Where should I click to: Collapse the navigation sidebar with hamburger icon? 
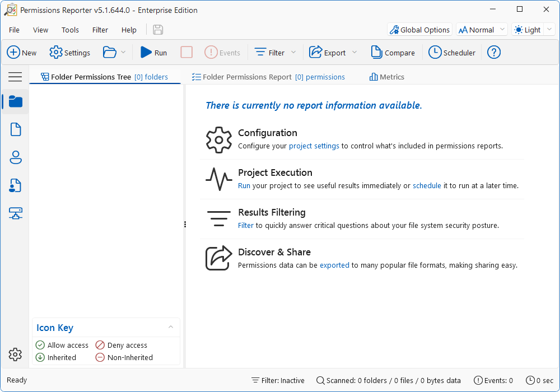click(15, 77)
